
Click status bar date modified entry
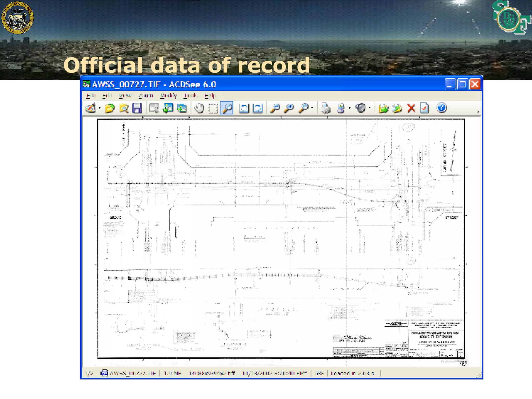point(275,373)
